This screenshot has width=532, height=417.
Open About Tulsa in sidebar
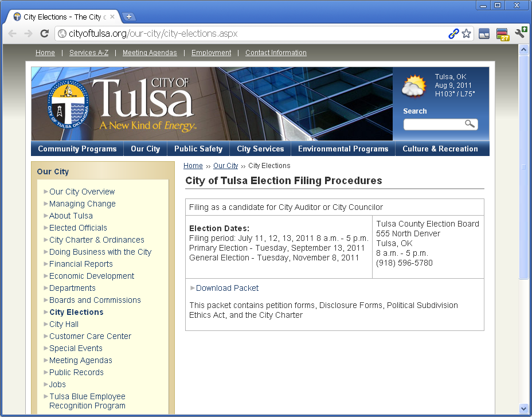pyautogui.click(x=71, y=216)
